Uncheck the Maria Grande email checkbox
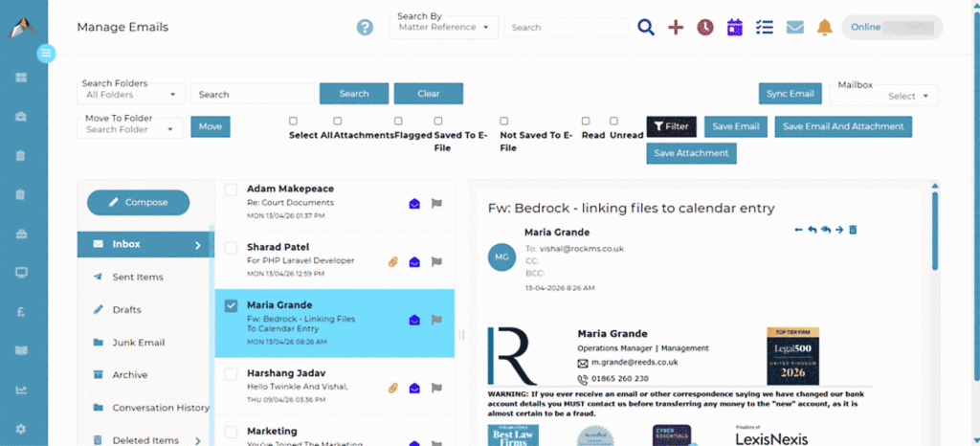This screenshot has width=980, height=446. coord(232,305)
